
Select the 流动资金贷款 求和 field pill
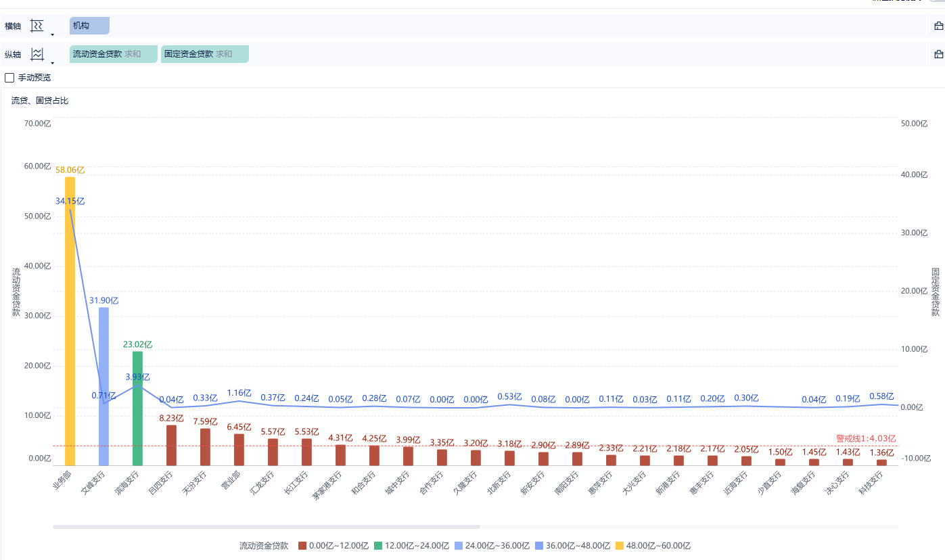113,54
